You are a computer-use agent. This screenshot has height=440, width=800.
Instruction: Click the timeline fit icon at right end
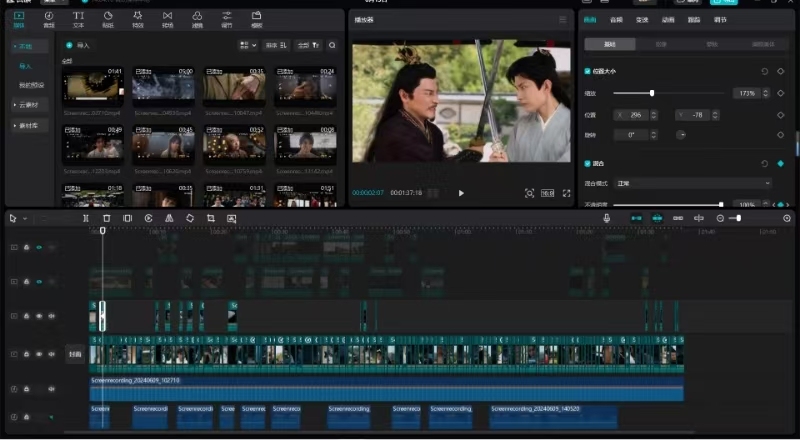pos(787,218)
